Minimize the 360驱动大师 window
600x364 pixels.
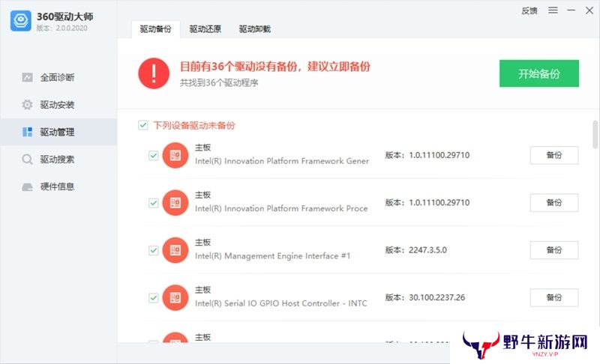tap(571, 10)
